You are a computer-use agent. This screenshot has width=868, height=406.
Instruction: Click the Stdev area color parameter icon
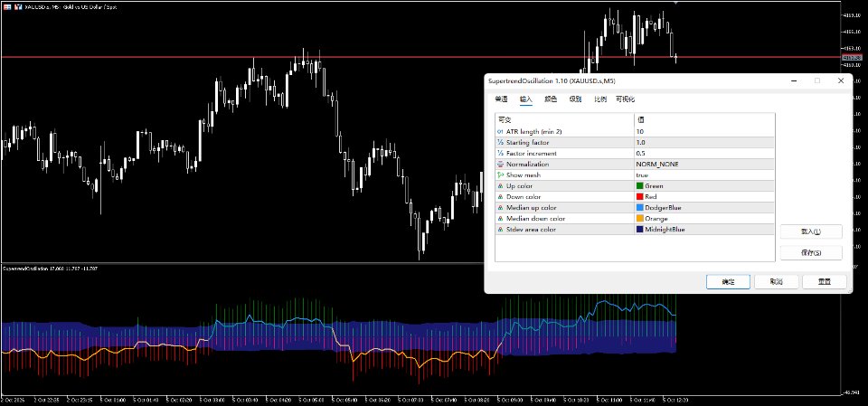(500, 230)
